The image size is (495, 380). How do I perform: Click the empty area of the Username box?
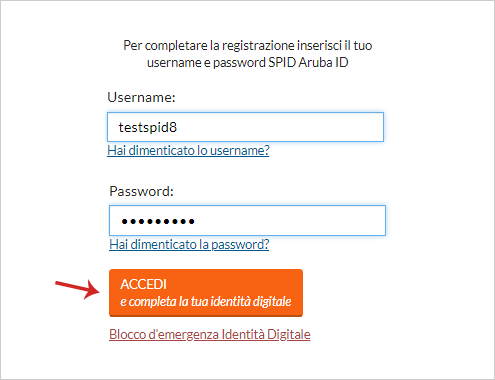coord(280,127)
